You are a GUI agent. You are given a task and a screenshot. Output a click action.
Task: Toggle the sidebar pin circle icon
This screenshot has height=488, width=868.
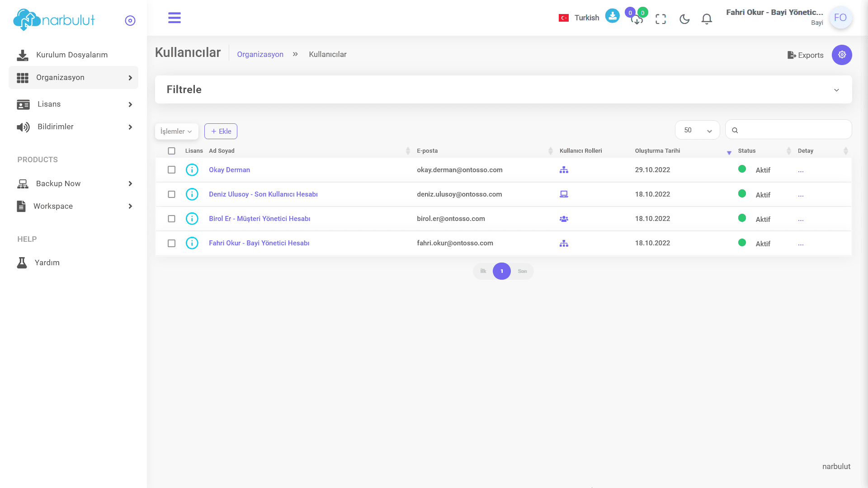130,21
